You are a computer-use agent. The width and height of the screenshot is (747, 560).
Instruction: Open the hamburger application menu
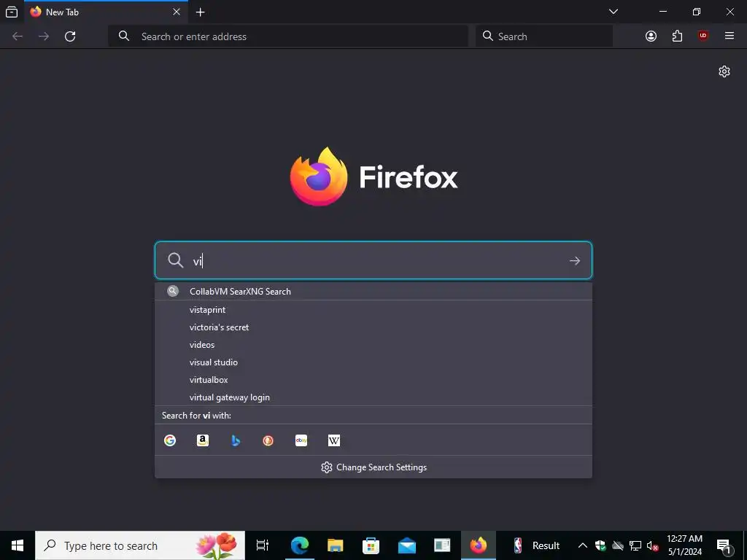tap(729, 36)
